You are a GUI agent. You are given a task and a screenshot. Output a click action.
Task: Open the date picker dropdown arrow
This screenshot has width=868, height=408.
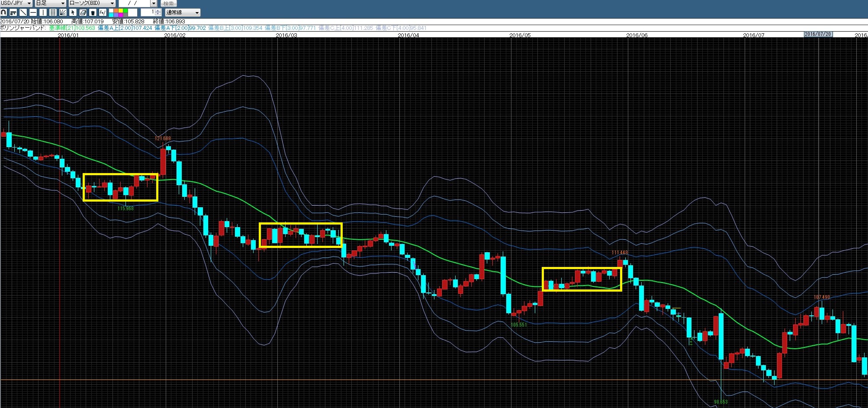[x=154, y=3]
